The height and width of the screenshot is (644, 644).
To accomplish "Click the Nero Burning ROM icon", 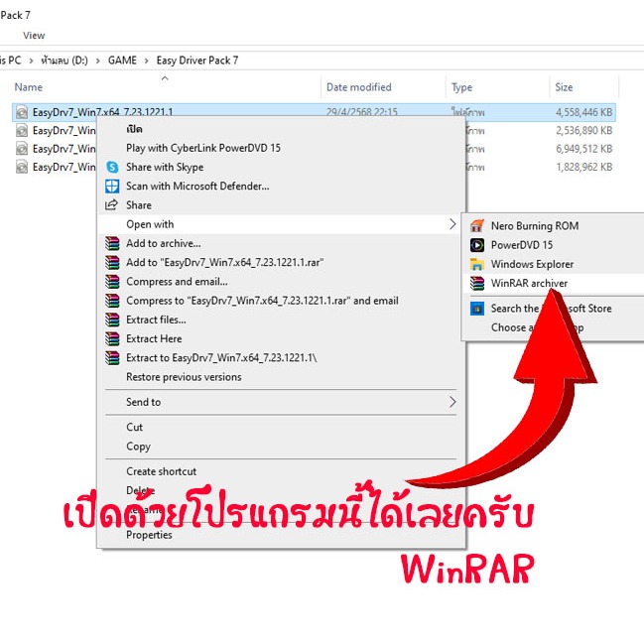I will tap(476, 226).
